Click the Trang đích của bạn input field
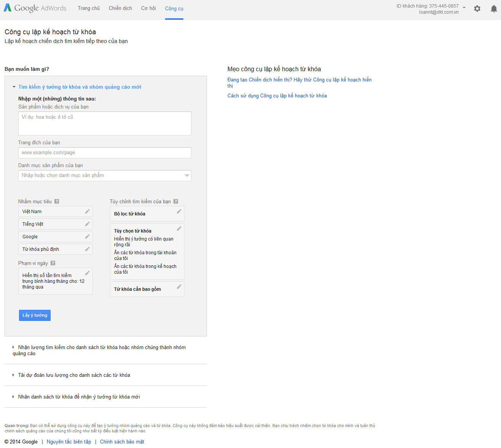 (105, 153)
